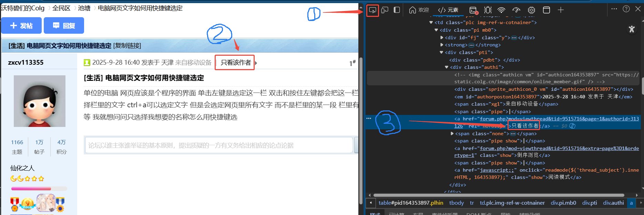Switch to the 欢迎 tab
Viewport: 644px width, 215px height.
(x=419, y=10)
